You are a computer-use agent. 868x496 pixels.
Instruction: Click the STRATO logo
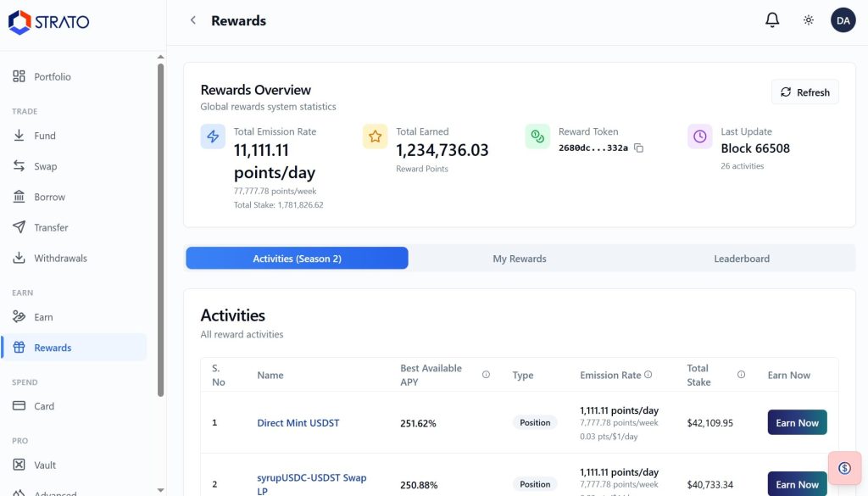point(48,22)
